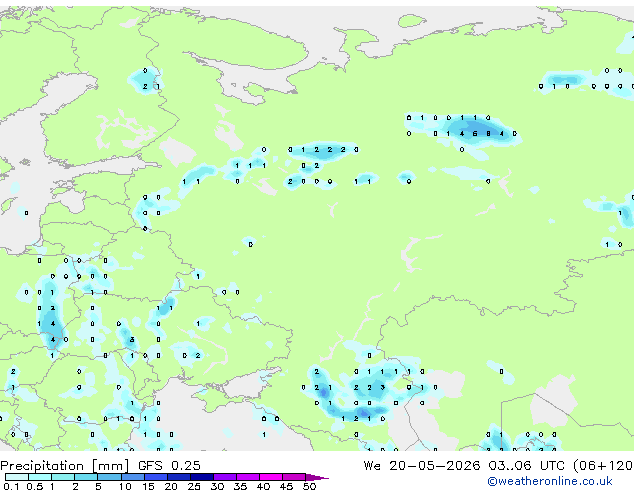Click the map precipitation value '6'
Screen dimensions: 634x490
click(475, 133)
